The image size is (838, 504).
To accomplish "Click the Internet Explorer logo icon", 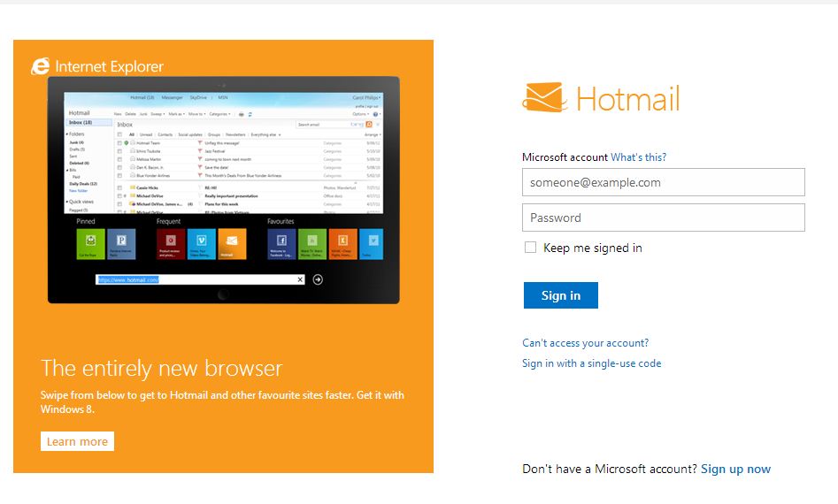I will (x=40, y=66).
